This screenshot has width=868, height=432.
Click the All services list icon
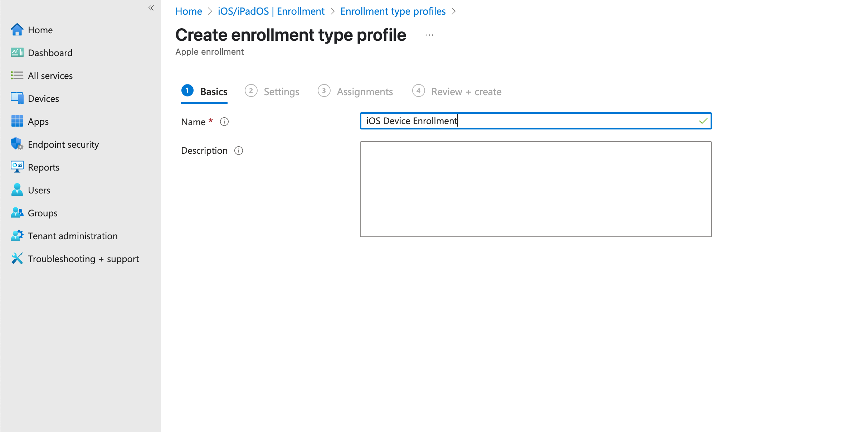[x=17, y=76]
